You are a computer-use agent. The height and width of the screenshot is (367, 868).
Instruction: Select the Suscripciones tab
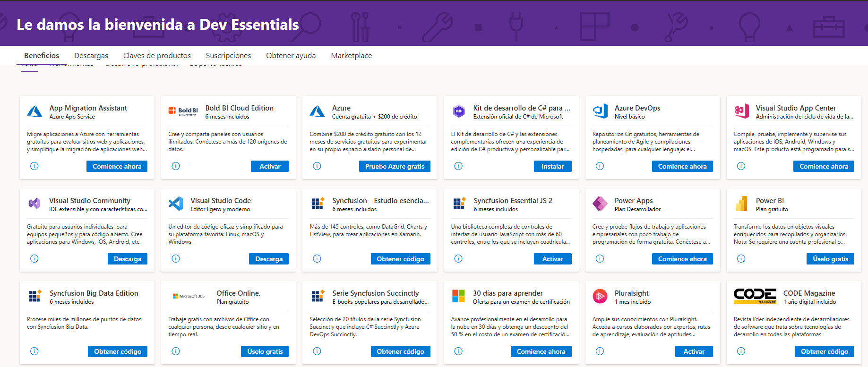[x=228, y=56]
